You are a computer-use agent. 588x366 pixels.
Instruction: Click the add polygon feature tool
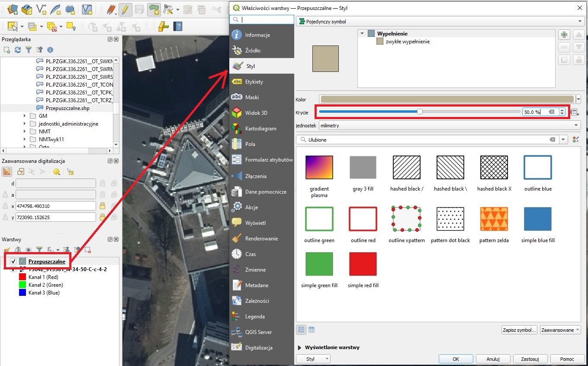tap(153, 9)
